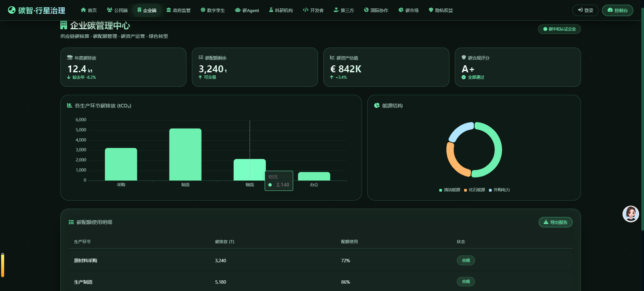Click the globe icon for 数字孪生
The height and width of the screenshot is (291, 644).
point(203,10)
